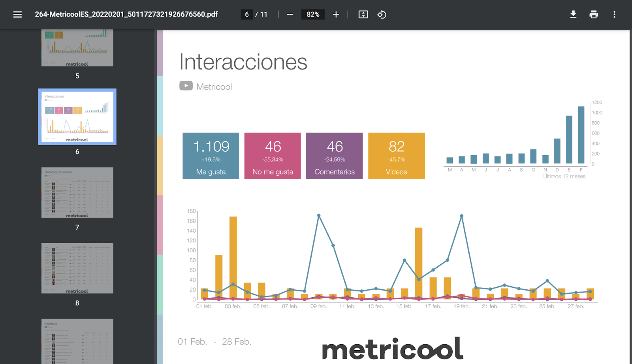
Task: Select the PDF file name title
Action: (x=126, y=14)
